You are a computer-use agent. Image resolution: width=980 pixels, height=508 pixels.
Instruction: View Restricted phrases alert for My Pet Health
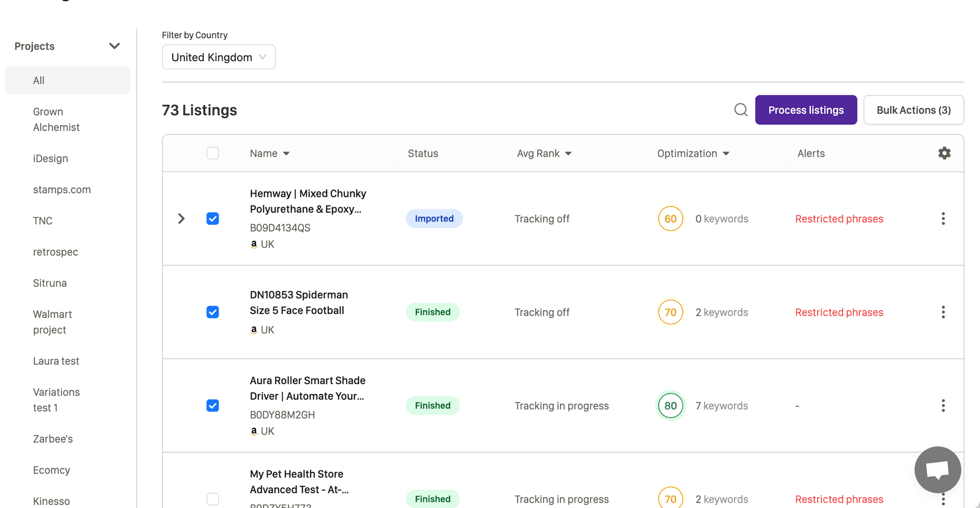point(839,499)
